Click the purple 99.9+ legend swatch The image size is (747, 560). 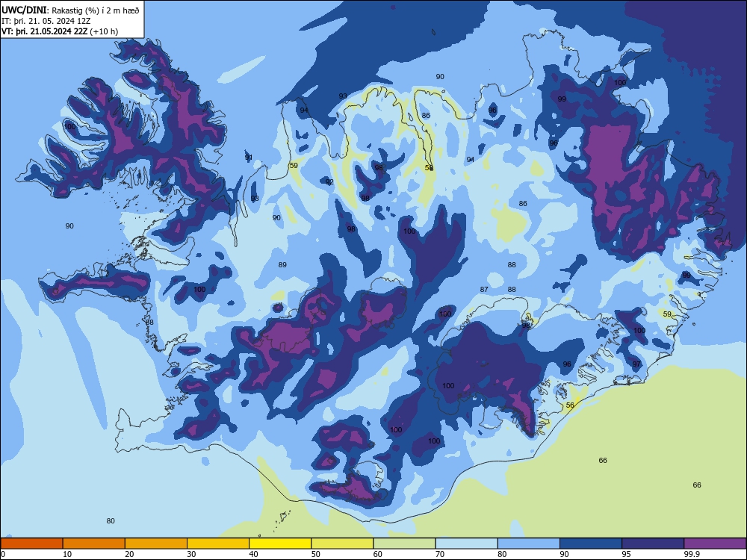715,544
